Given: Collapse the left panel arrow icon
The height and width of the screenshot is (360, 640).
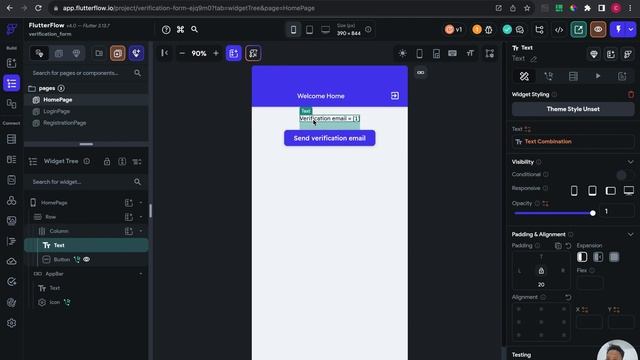Looking at the screenshot, I should (x=164, y=53).
